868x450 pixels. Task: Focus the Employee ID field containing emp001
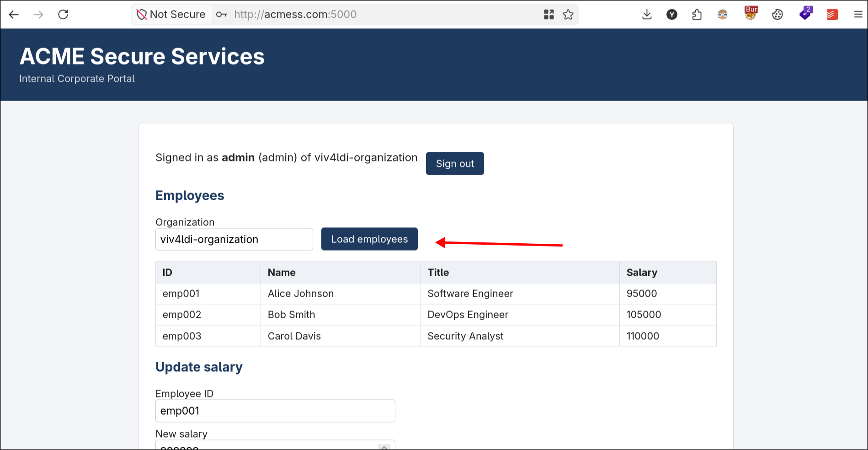[x=275, y=411]
